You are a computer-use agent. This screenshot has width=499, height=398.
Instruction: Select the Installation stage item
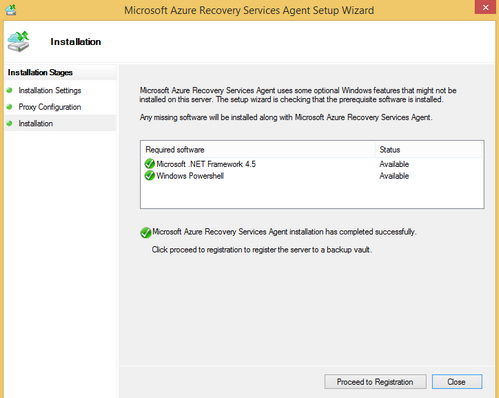click(x=36, y=123)
